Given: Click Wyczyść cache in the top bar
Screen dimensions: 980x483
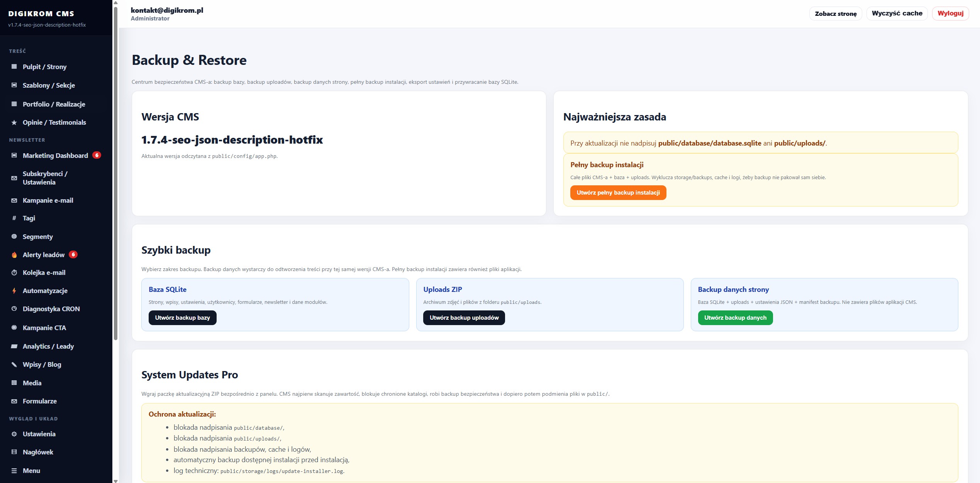Looking at the screenshot, I should [x=897, y=14].
